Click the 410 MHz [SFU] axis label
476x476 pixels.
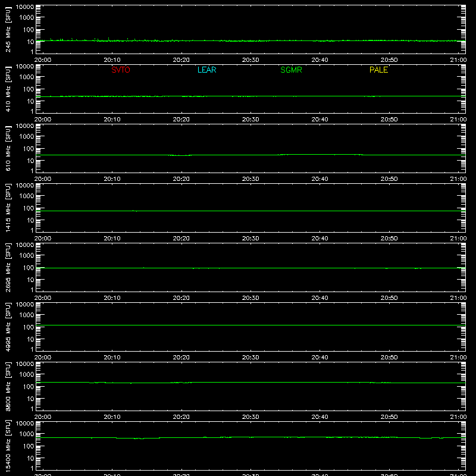point(8,89)
